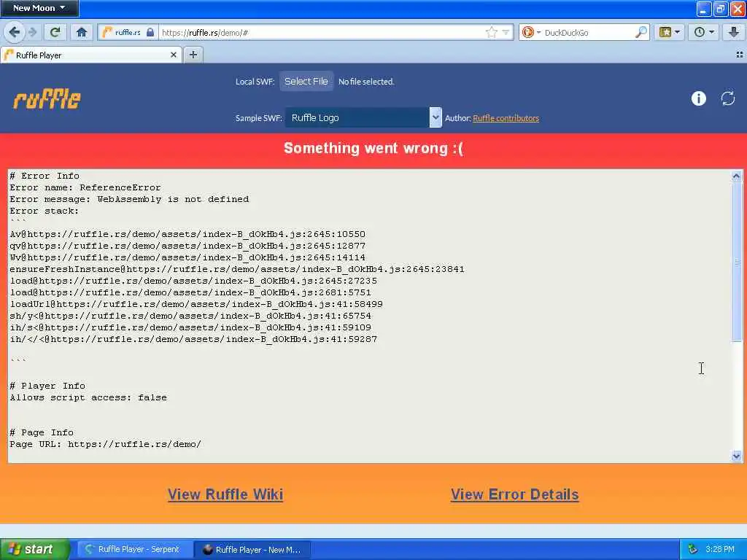Click the error log scrollbar thumb
747x560 pixels.
[x=737, y=262]
